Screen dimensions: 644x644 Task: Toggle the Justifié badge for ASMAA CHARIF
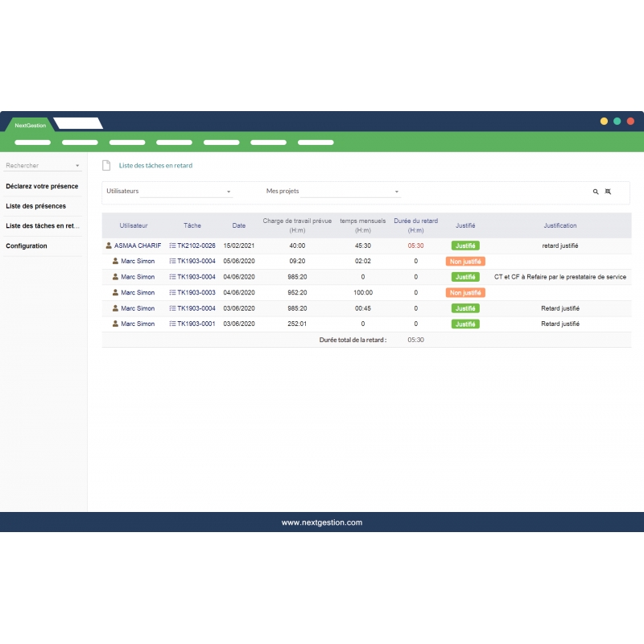point(465,246)
